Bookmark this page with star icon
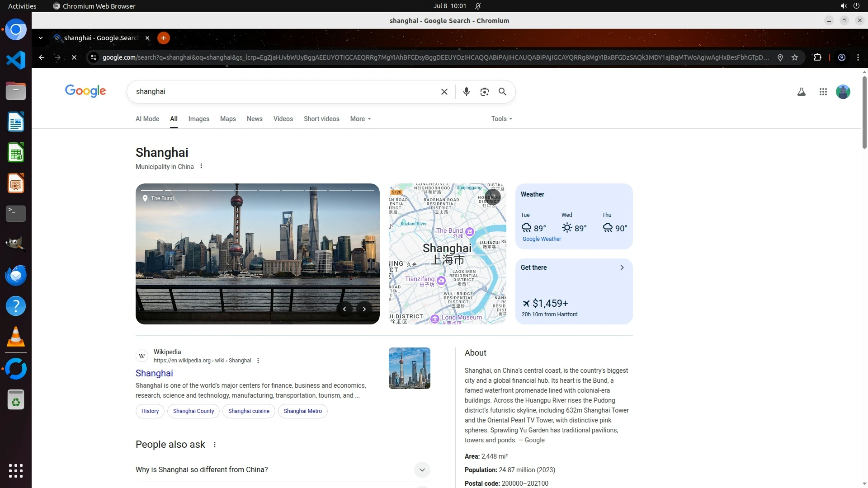The image size is (868, 488). tap(795, 57)
